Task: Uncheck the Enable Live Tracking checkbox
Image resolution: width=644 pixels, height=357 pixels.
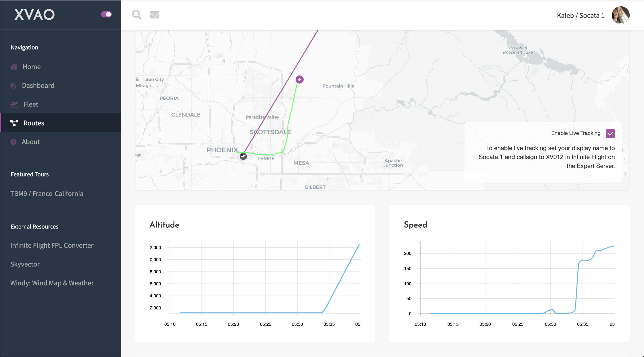Action: tap(610, 133)
